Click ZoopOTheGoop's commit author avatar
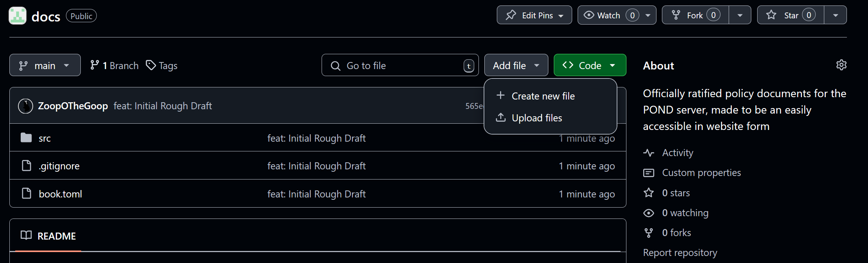This screenshot has width=868, height=263. click(26, 106)
